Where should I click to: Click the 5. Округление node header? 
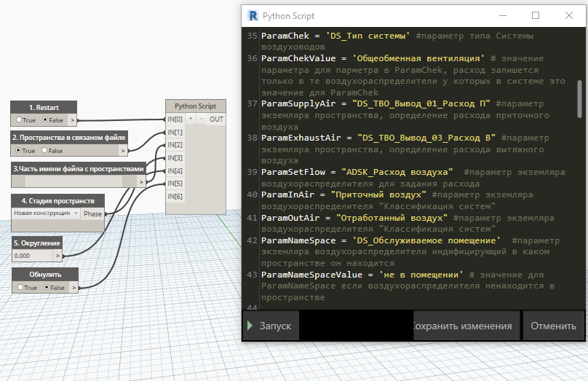coord(36,243)
